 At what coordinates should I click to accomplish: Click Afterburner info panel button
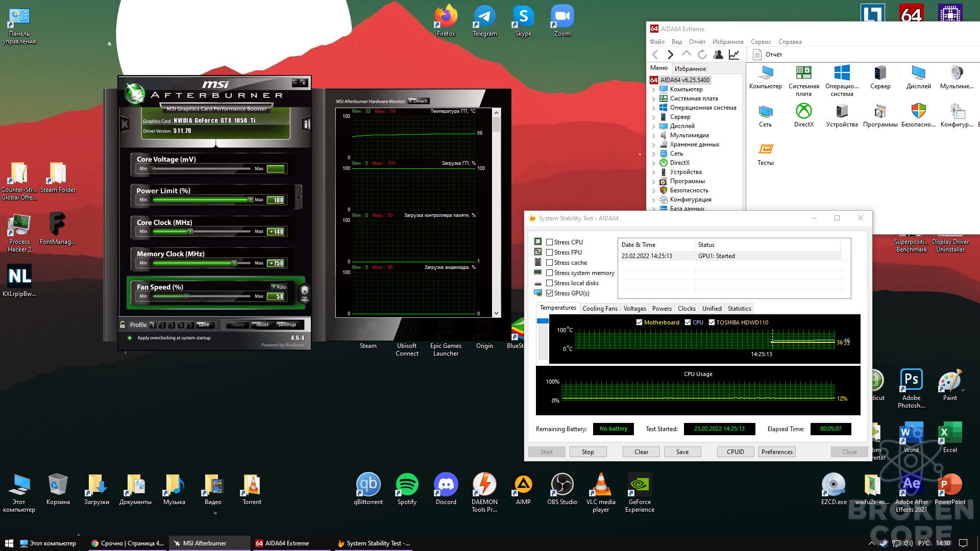point(306,124)
